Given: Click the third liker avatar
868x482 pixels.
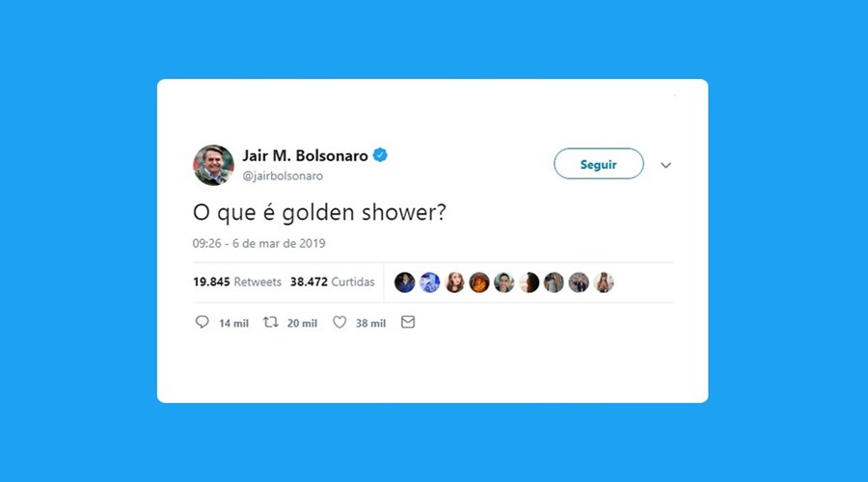Looking at the screenshot, I should [454, 282].
